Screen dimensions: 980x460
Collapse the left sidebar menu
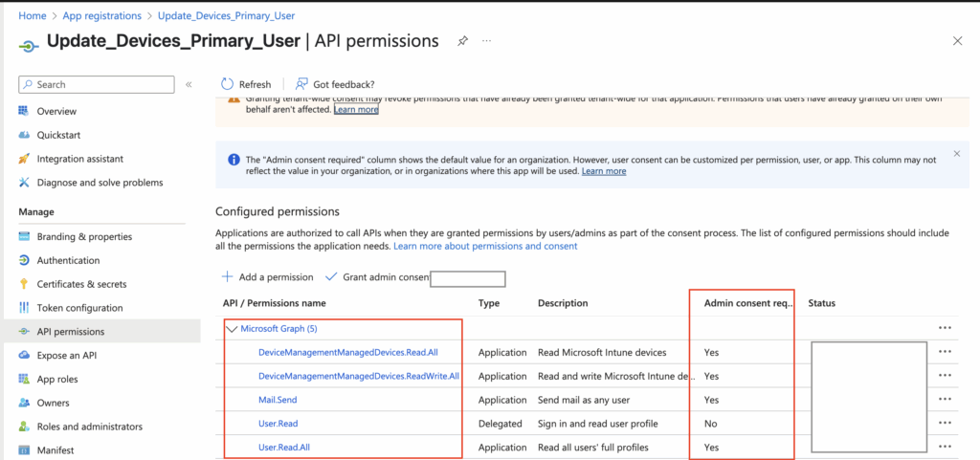point(189,84)
